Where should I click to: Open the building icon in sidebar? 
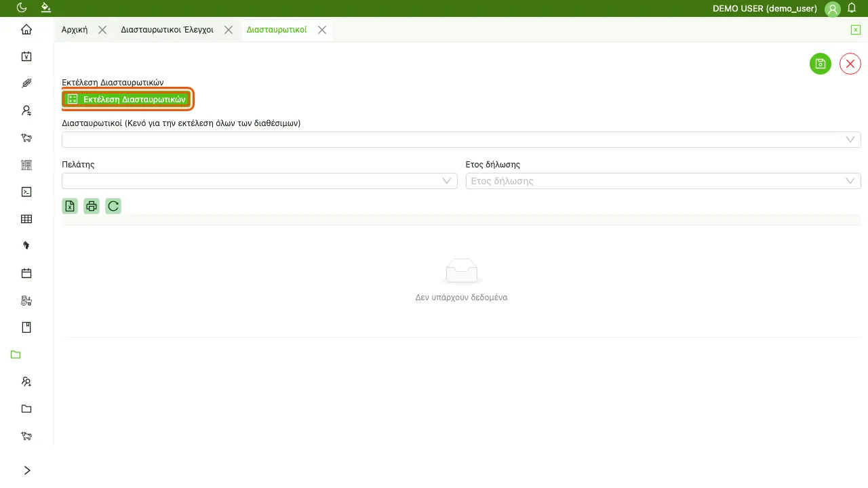tap(26, 165)
